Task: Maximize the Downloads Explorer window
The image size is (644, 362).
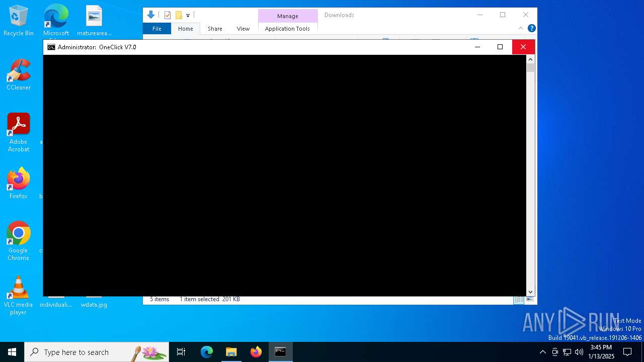Action: pos(503,15)
